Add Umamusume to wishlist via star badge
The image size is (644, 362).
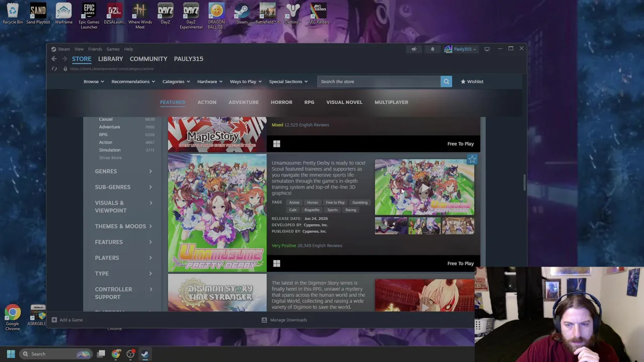click(x=472, y=159)
